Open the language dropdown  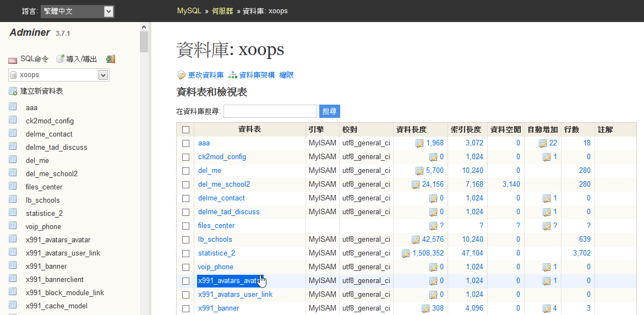pyautogui.click(x=77, y=11)
